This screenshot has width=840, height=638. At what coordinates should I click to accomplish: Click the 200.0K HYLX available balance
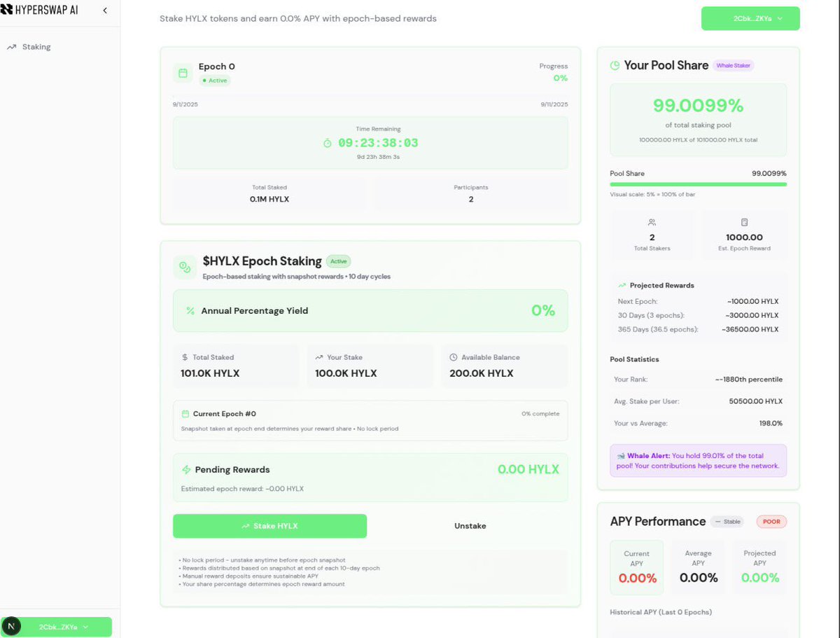click(x=482, y=373)
